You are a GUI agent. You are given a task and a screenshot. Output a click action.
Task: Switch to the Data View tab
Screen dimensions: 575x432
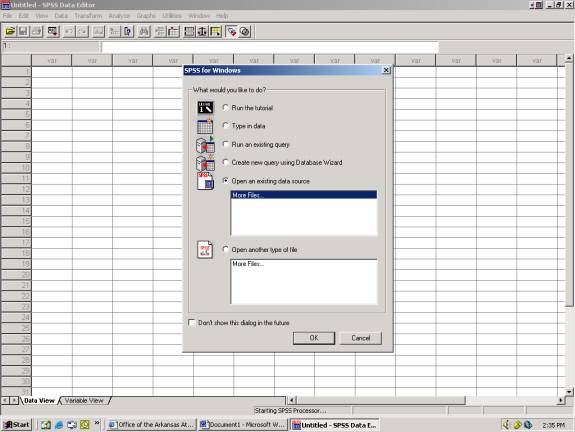(x=39, y=400)
